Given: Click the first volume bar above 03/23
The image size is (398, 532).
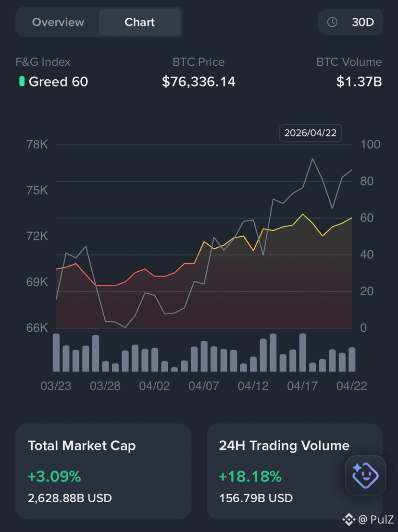Looking at the screenshot, I should click(56, 352).
